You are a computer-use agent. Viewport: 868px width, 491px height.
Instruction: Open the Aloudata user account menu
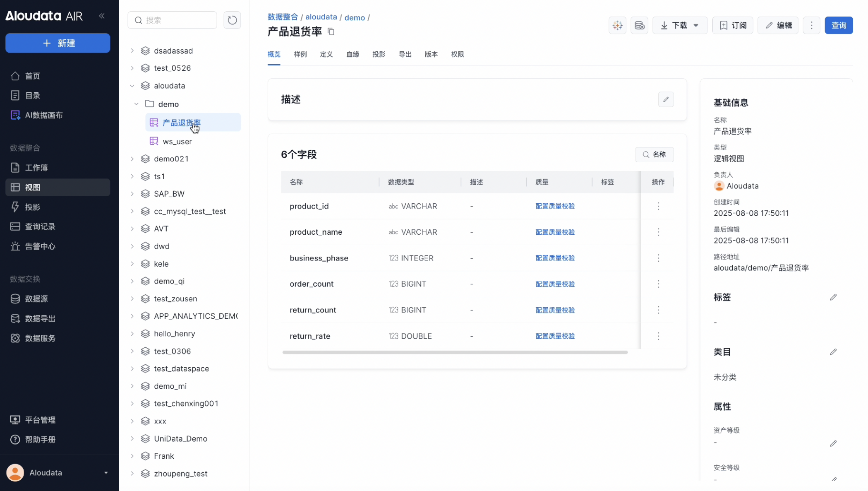pos(58,472)
